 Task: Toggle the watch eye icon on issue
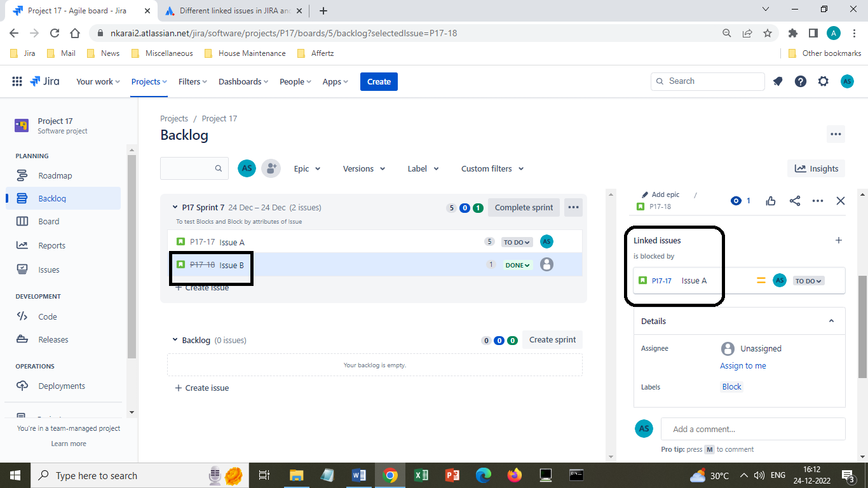click(741, 201)
